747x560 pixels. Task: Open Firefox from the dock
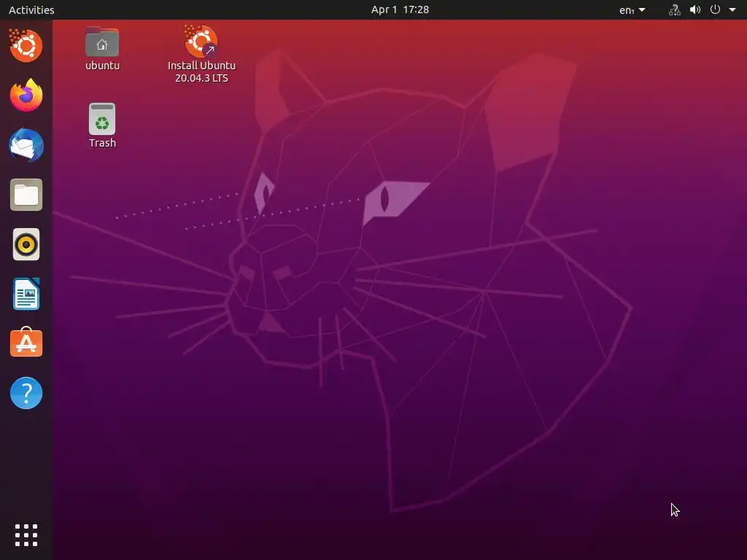[26, 96]
